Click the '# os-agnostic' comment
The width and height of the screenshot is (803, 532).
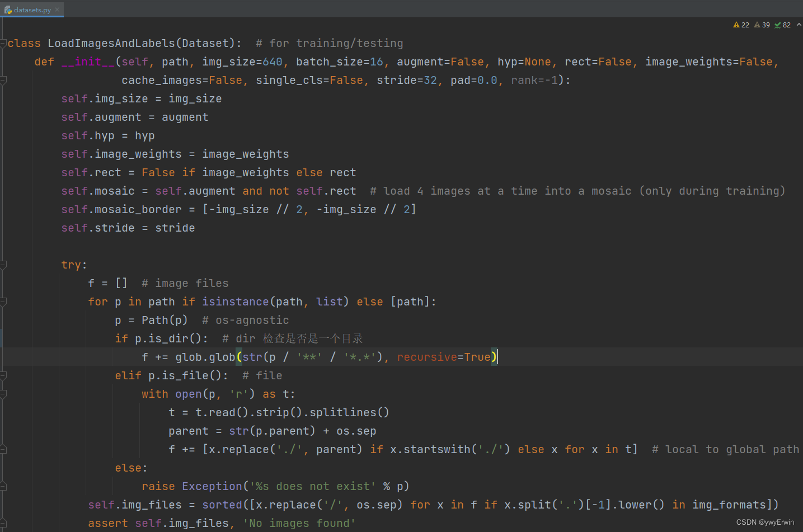click(x=246, y=321)
